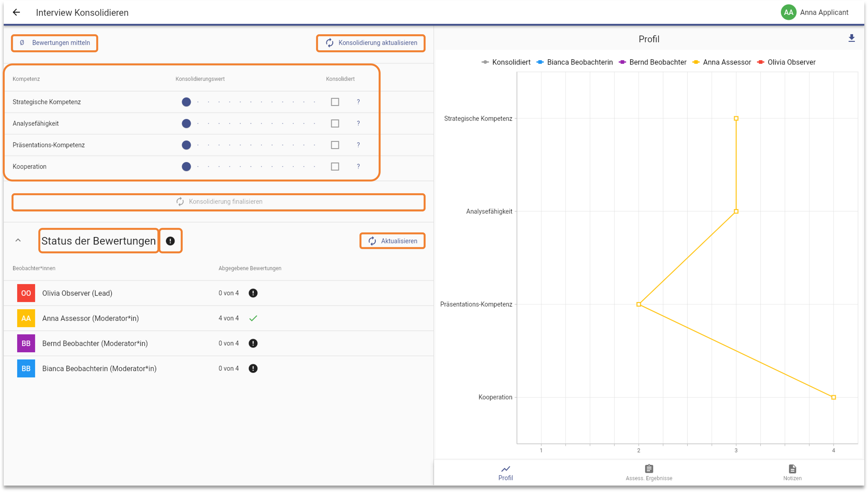Click Bianca Beobachterin's blue BB avatar

tap(26, 369)
